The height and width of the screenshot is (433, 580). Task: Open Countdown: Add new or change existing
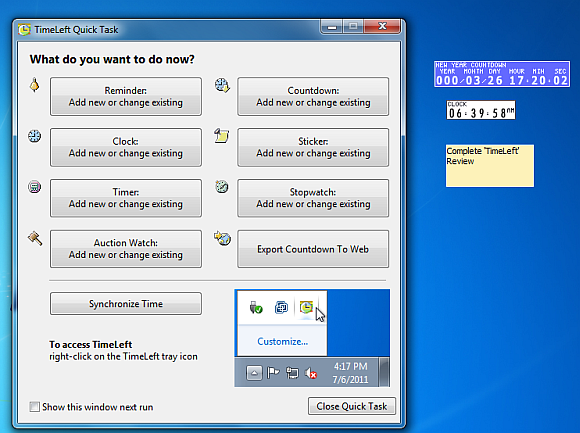point(313,97)
